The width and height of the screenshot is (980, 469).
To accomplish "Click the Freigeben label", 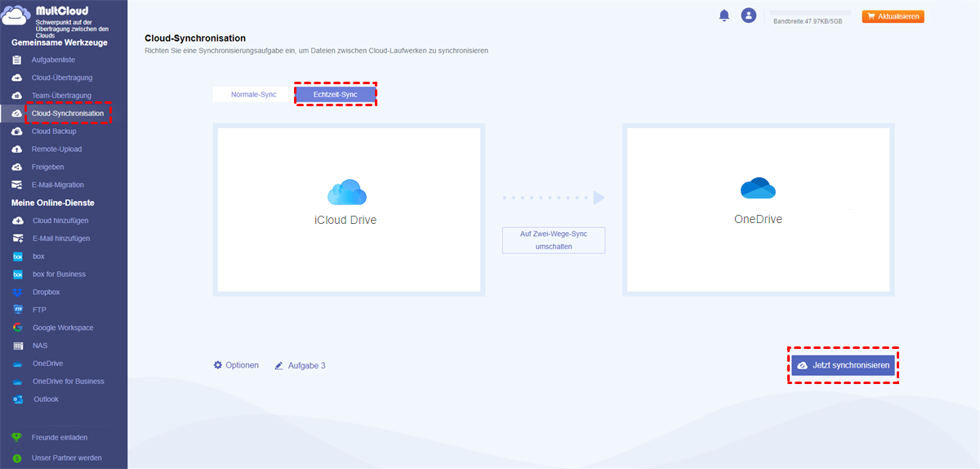I will (x=47, y=167).
